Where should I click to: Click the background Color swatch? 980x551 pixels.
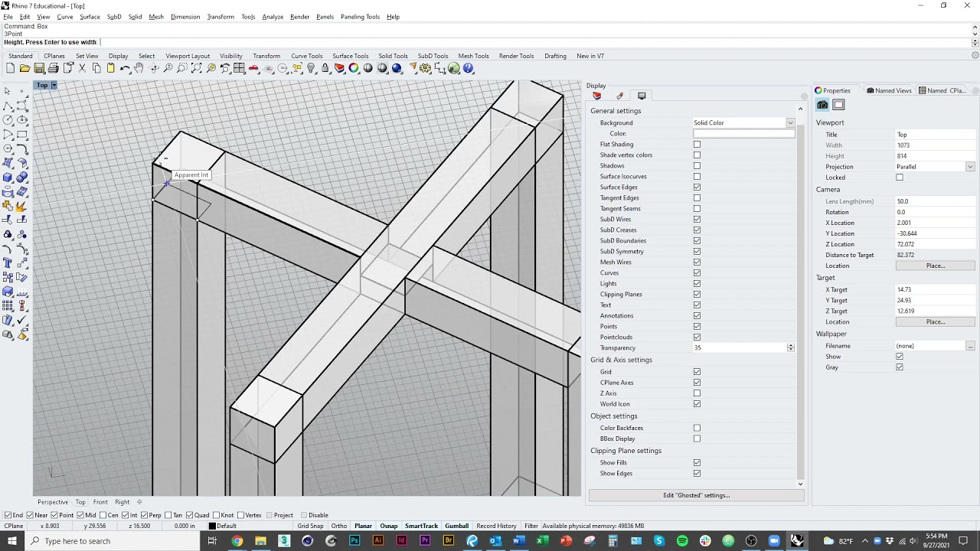tap(744, 134)
